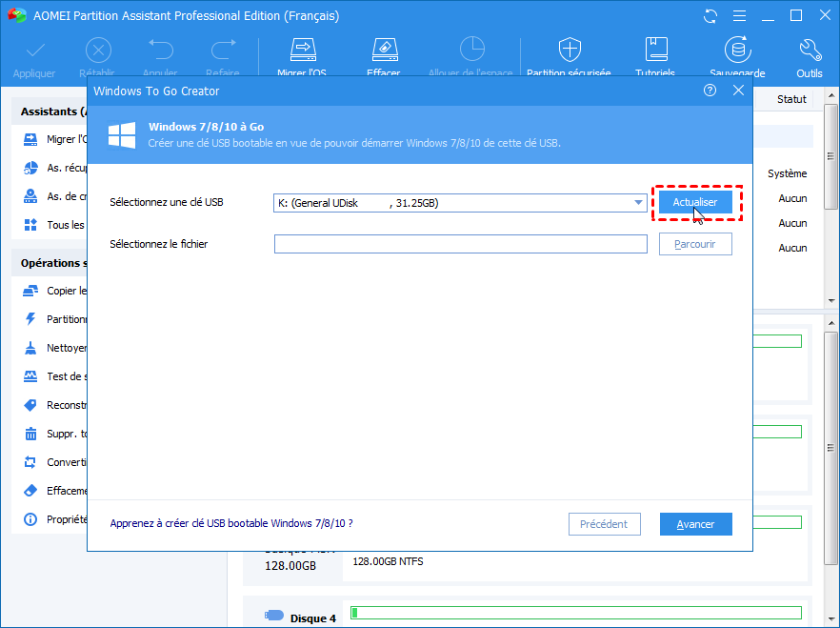Click the Effaceme eraser sidebar icon

click(30, 490)
